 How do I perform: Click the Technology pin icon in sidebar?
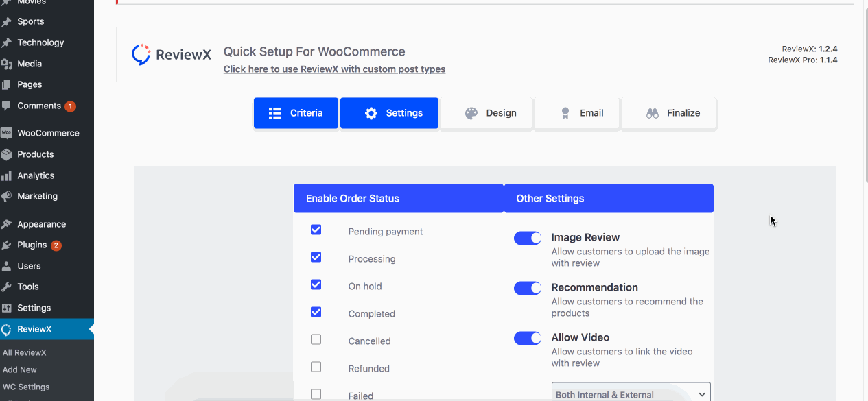coord(7,42)
